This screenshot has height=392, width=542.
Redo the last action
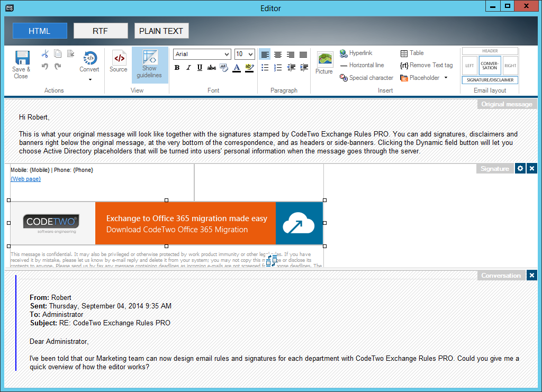pos(58,66)
